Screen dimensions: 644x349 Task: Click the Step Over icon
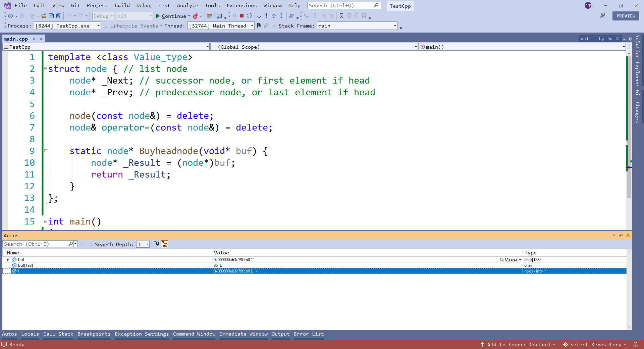coord(274,16)
